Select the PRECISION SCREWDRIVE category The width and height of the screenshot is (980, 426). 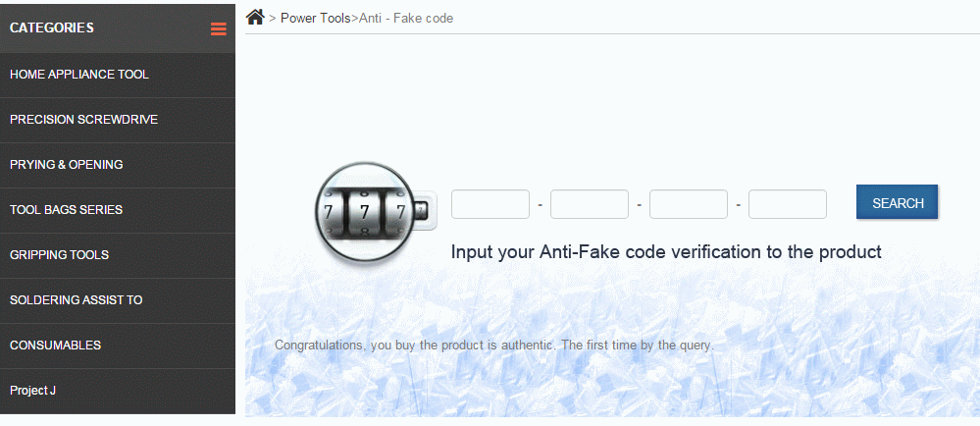point(118,120)
